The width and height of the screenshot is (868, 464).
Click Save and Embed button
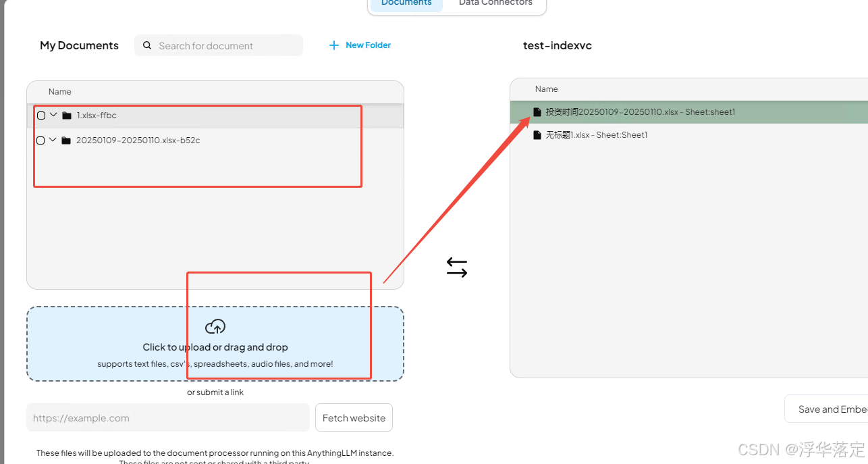point(826,409)
